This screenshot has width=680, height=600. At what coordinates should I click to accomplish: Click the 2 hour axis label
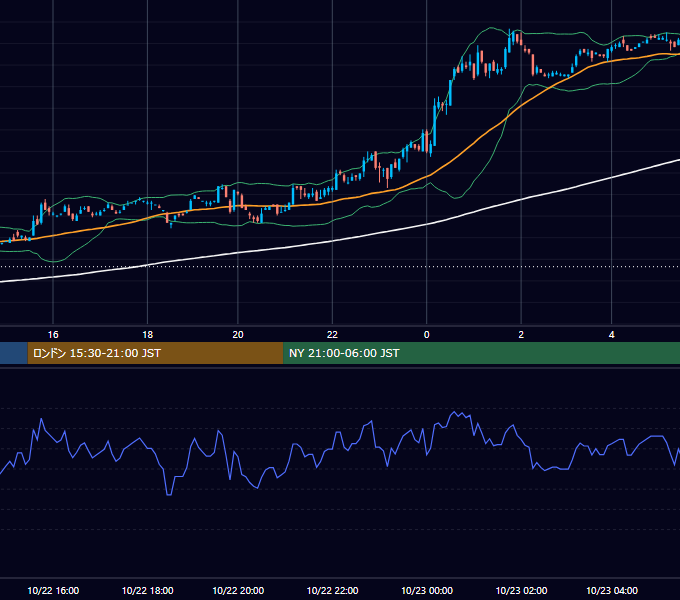pyautogui.click(x=521, y=335)
